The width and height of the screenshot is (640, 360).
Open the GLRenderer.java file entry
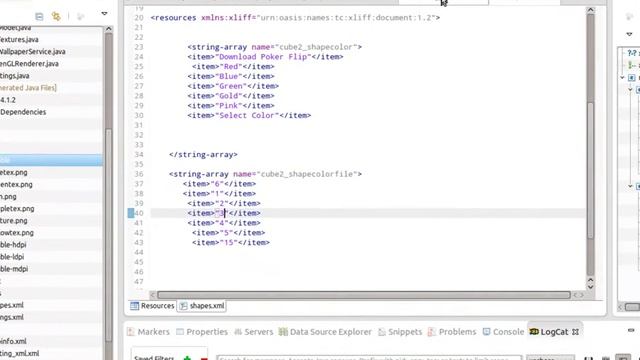click(x=29, y=64)
